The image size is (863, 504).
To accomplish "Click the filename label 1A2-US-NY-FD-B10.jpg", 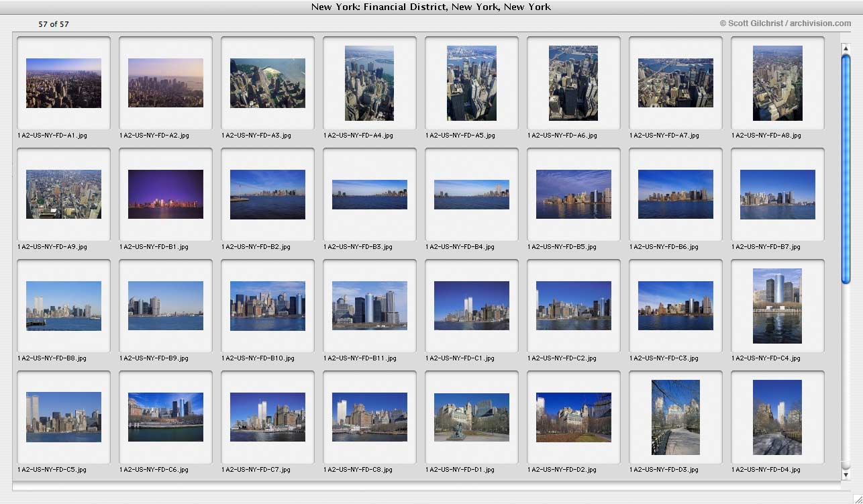I will pyautogui.click(x=258, y=358).
